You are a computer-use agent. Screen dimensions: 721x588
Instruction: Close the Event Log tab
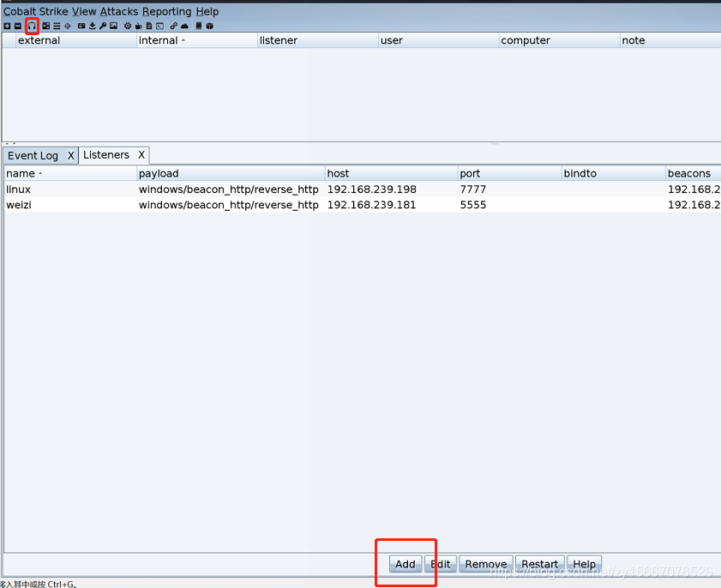point(71,155)
